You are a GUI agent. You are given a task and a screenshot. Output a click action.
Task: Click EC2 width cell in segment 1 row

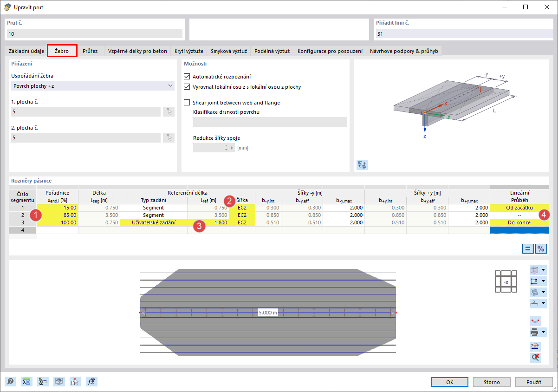coord(242,208)
